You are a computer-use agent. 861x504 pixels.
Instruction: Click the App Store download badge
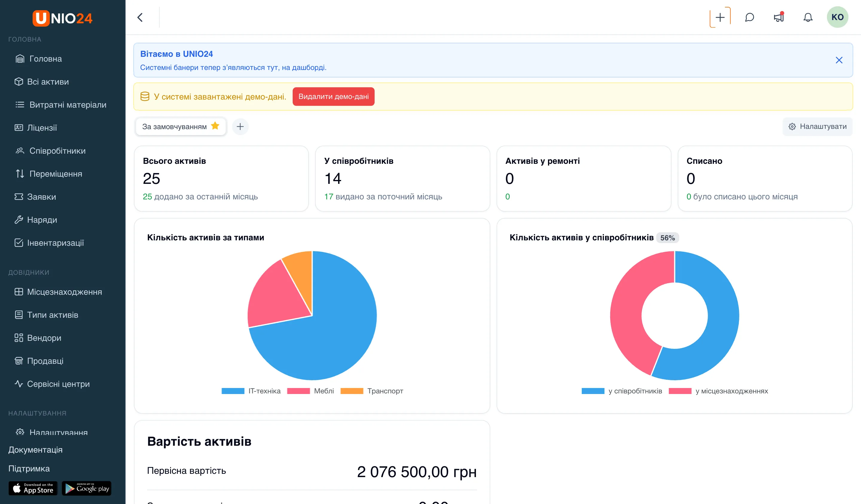33,488
